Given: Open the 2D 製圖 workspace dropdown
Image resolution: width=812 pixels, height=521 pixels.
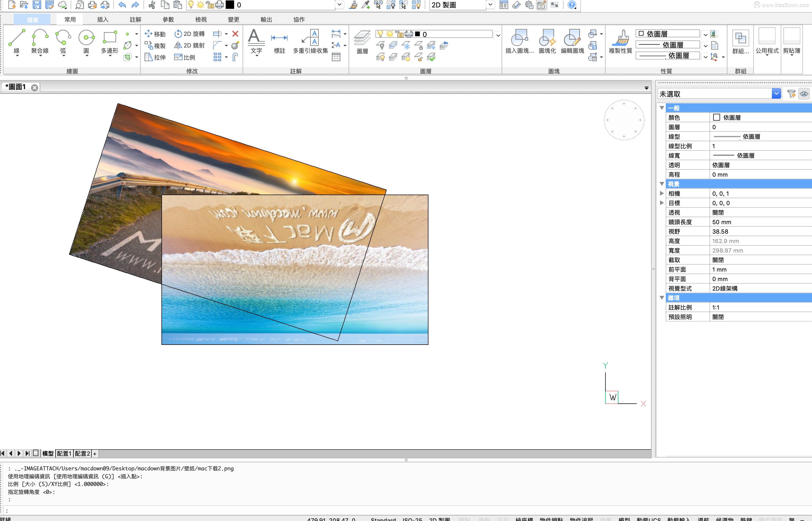Looking at the screenshot, I should tap(490, 5).
